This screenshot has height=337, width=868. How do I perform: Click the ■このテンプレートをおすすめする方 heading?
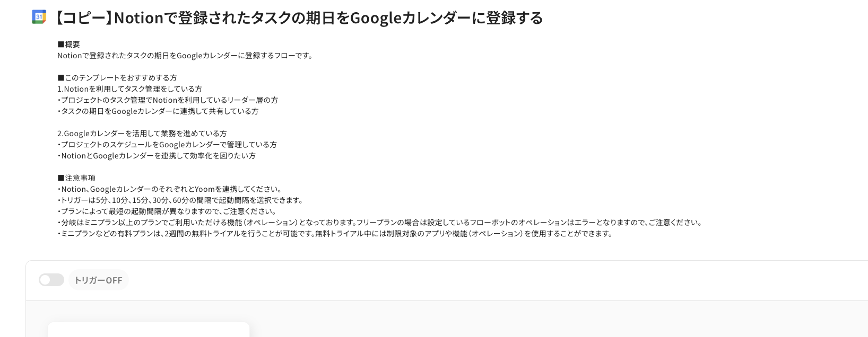tap(117, 78)
